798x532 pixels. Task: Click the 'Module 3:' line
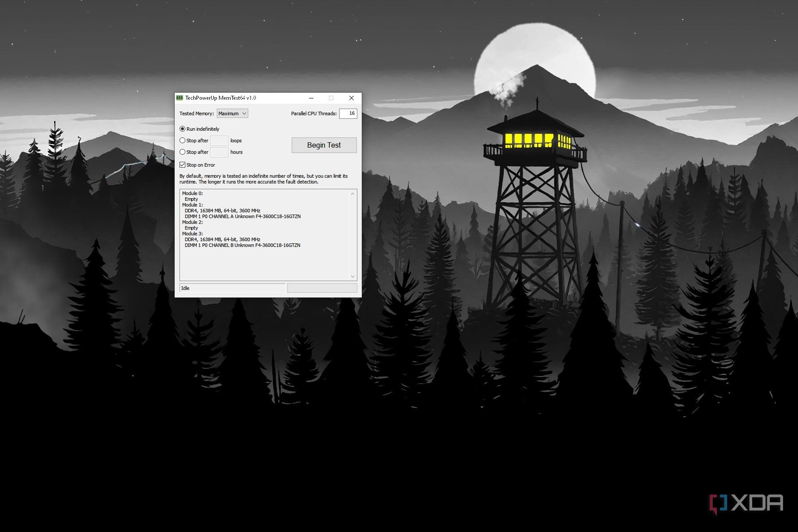[192, 234]
